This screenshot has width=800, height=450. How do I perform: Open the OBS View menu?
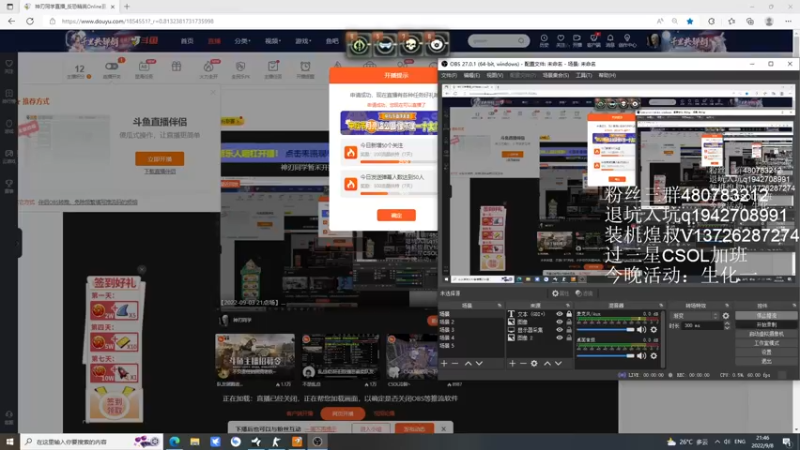click(x=494, y=75)
